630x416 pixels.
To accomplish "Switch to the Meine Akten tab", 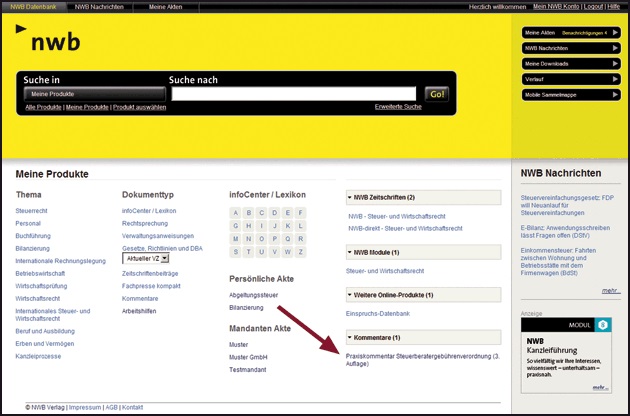I will (x=166, y=7).
